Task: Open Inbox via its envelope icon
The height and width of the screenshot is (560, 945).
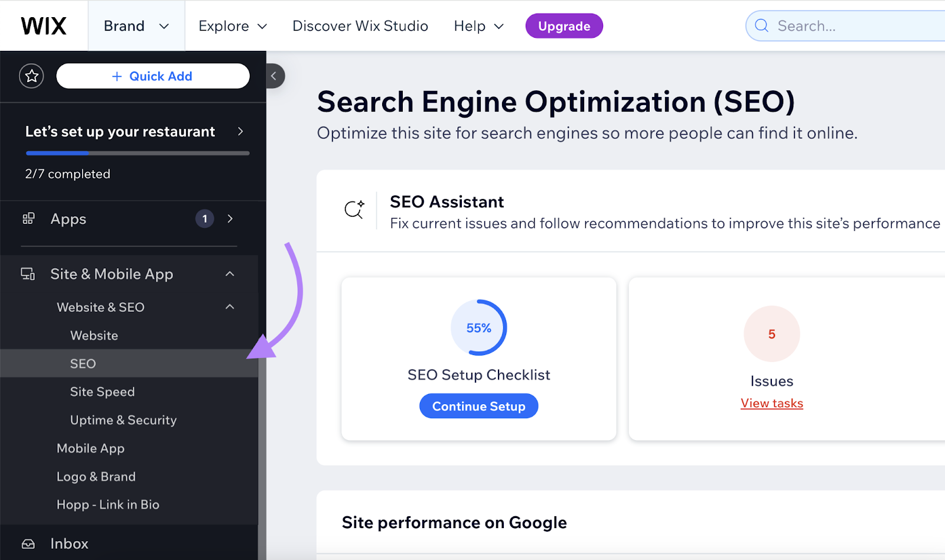Action: 27,543
